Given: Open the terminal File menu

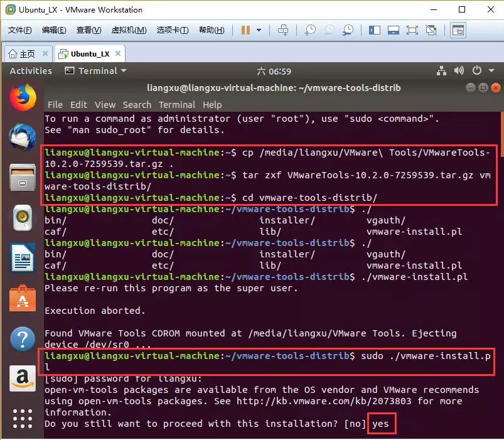Looking at the screenshot, I should pos(55,105).
